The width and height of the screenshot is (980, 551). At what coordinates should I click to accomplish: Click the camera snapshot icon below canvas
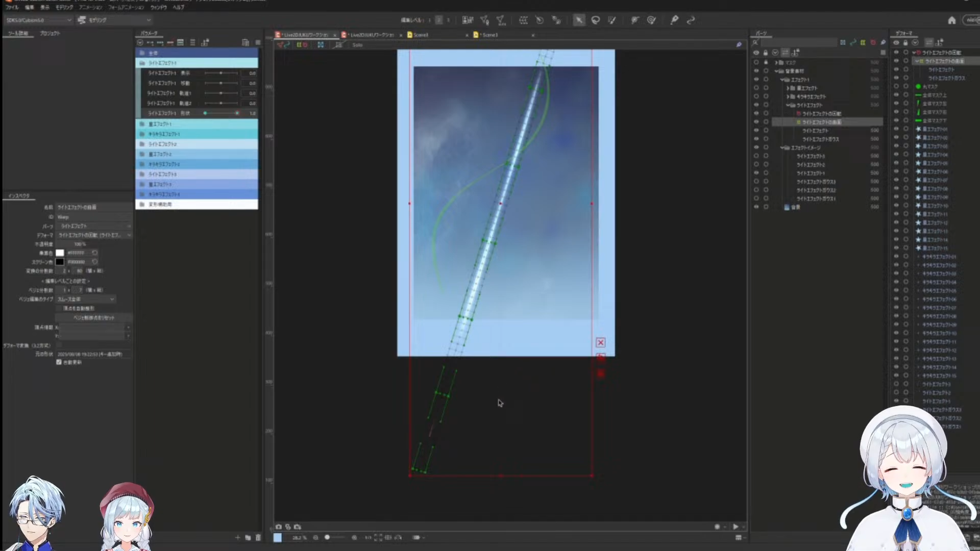[x=279, y=527]
